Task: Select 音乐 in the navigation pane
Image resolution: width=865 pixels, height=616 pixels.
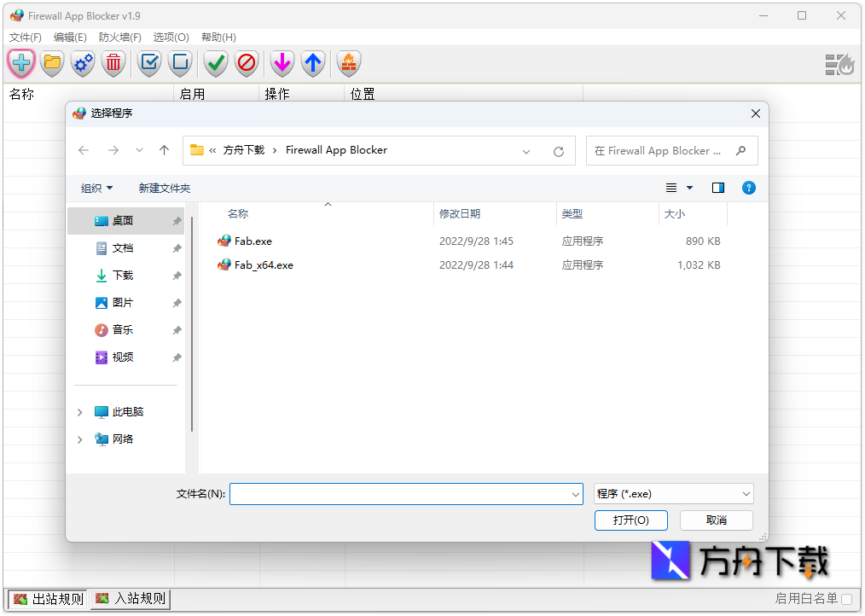Action: (x=125, y=330)
